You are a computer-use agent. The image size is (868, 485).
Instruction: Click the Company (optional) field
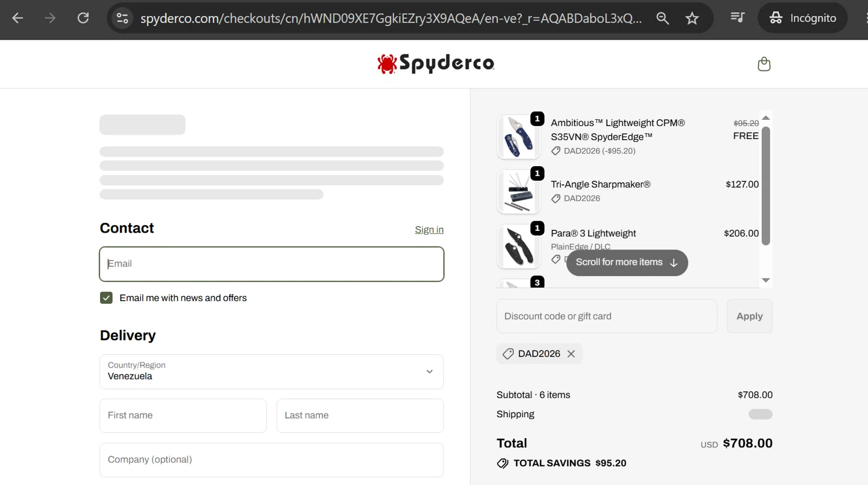click(x=271, y=460)
